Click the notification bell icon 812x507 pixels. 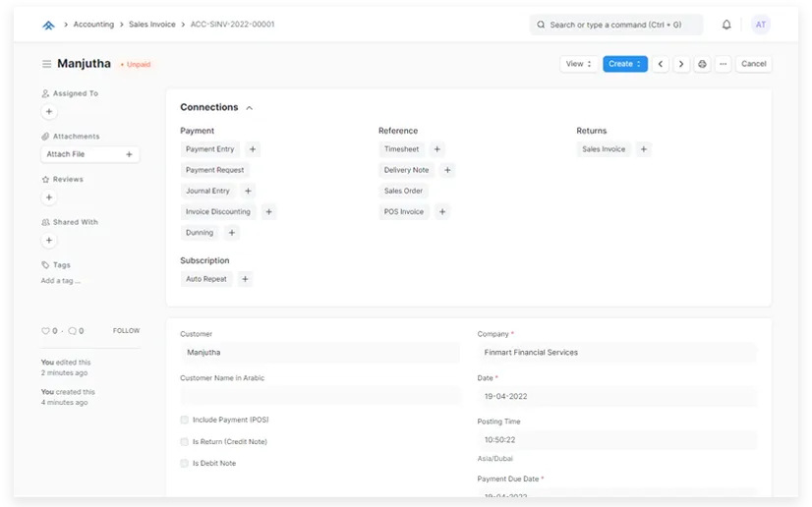pyautogui.click(x=726, y=25)
